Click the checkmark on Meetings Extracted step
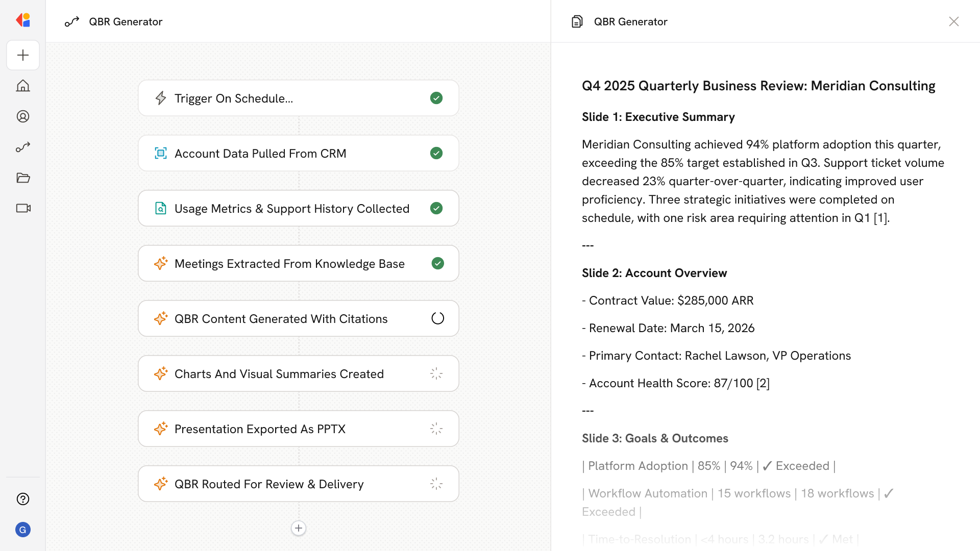 pyautogui.click(x=437, y=263)
